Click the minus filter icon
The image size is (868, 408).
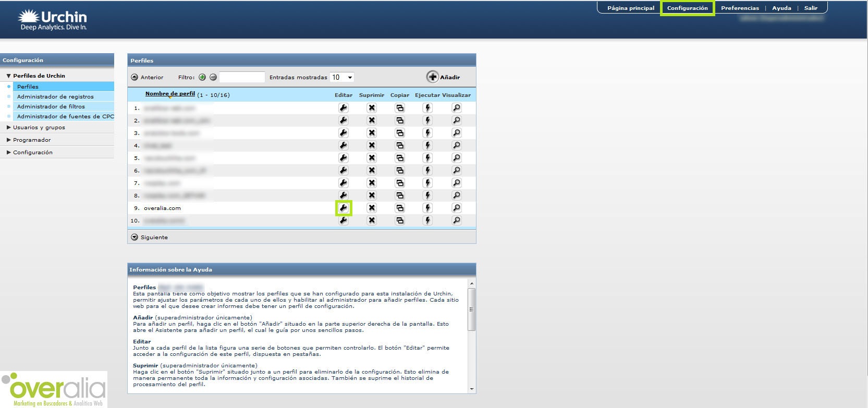(x=213, y=77)
